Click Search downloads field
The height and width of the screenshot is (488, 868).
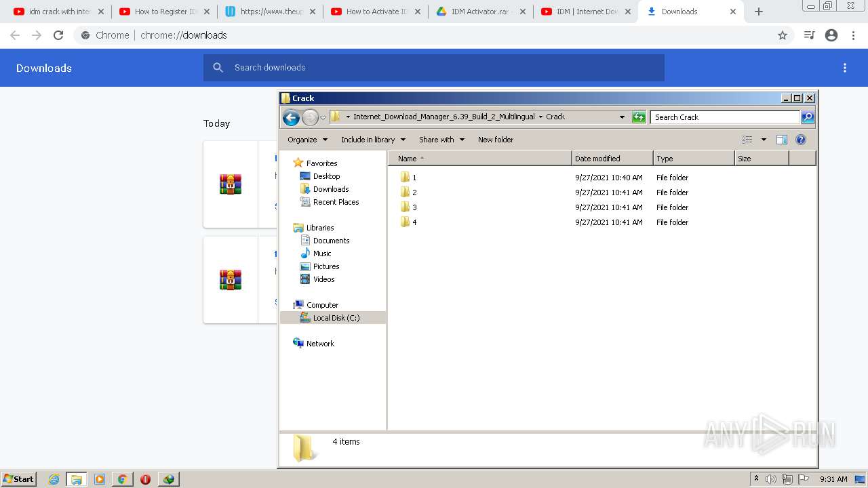pos(434,68)
